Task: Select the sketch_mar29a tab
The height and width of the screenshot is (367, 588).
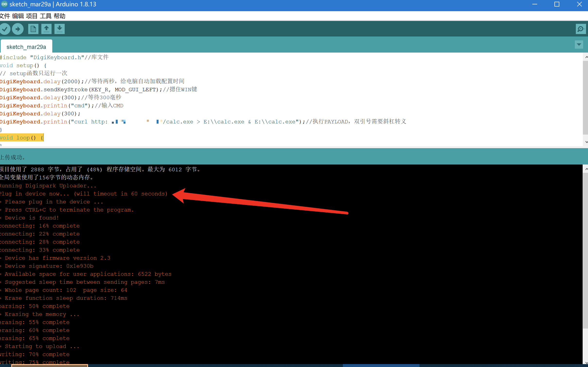Action: click(26, 47)
